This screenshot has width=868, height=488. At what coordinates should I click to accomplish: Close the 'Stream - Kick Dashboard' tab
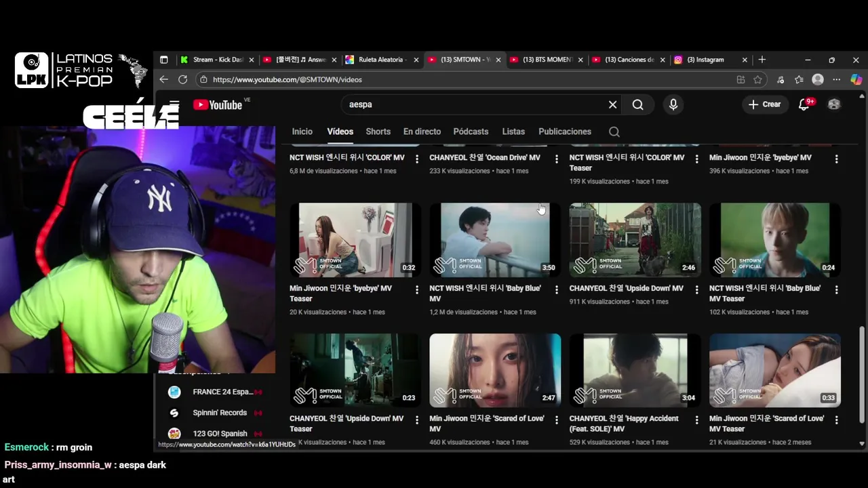click(252, 60)
